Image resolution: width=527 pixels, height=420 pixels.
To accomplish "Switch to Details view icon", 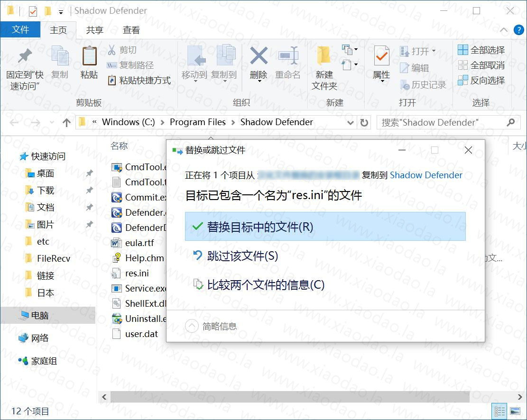I will click(499, 411).
